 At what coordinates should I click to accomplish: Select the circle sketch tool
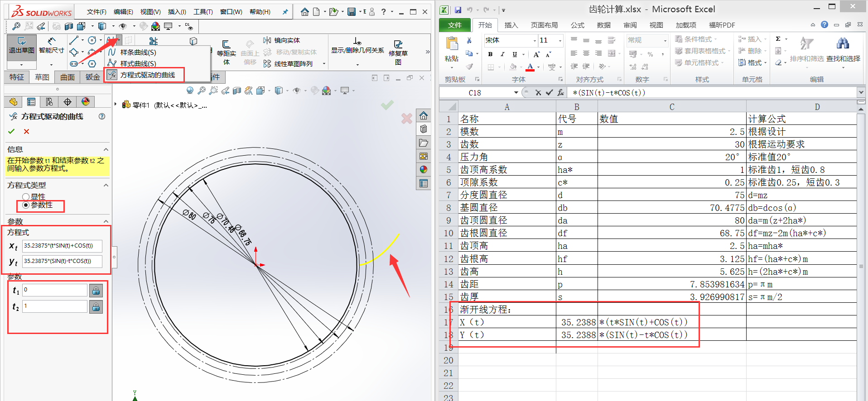tap(92, 40)
